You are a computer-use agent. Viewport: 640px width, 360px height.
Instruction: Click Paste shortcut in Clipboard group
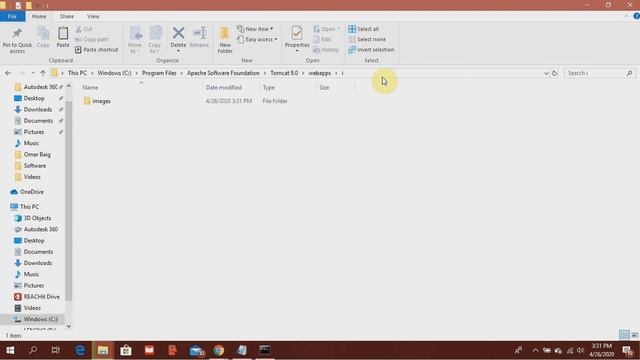click(97, 50)
